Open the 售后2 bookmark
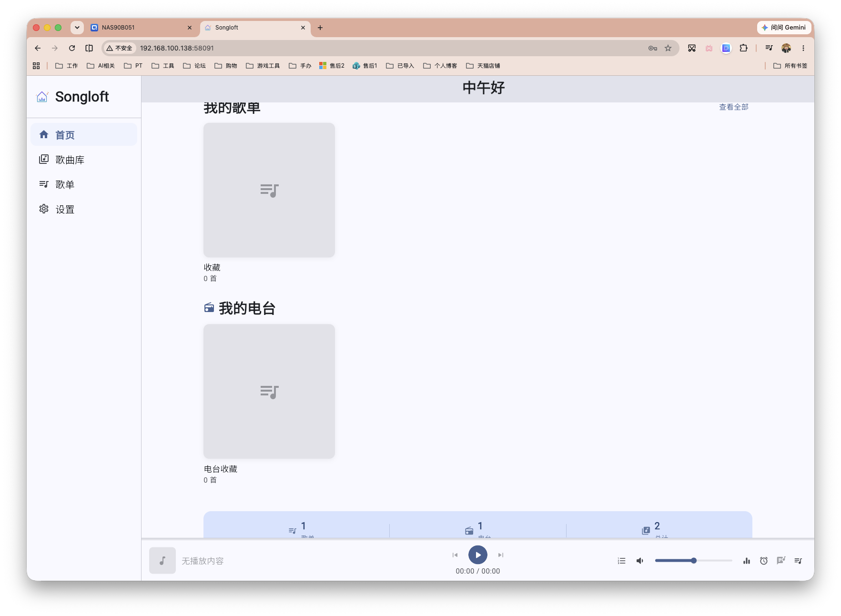This screenshot has height=616, width=841. [332, 66]
